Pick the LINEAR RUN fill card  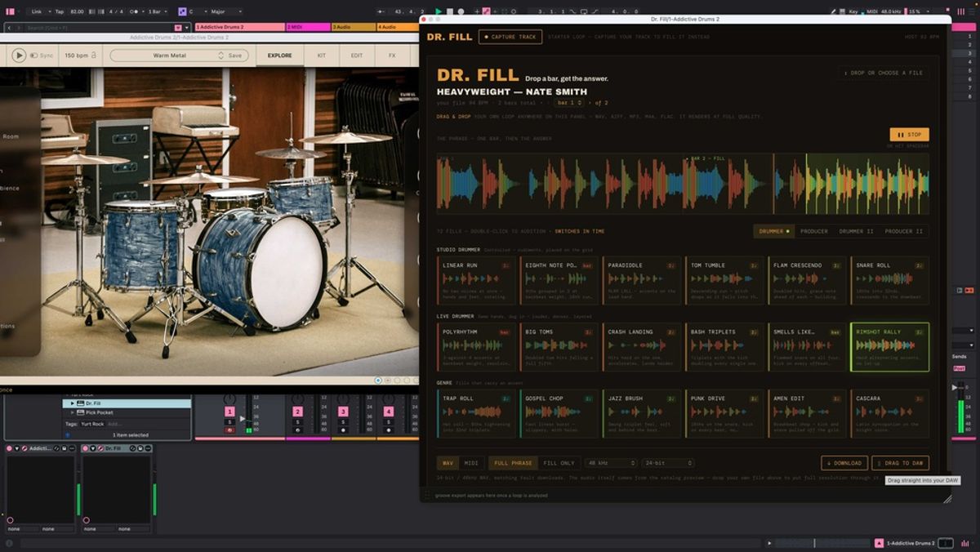(477, 280)
